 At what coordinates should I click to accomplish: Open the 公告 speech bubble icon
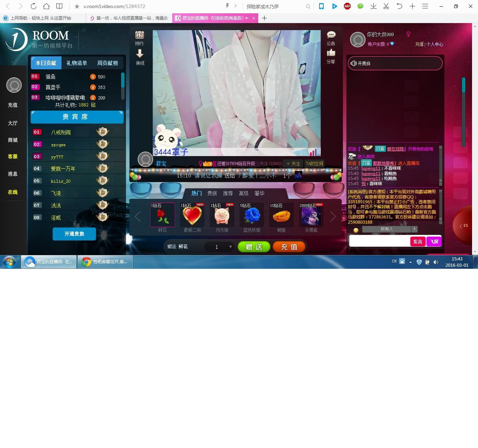331,35
